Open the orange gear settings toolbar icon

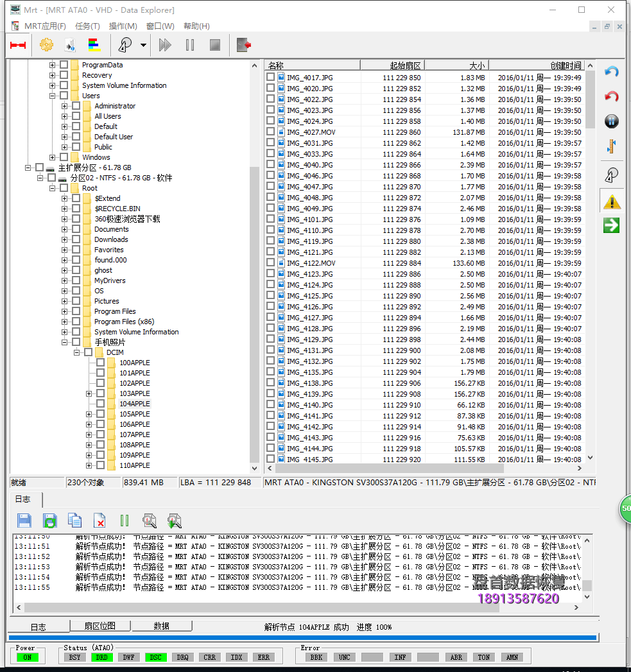point(46,44)
